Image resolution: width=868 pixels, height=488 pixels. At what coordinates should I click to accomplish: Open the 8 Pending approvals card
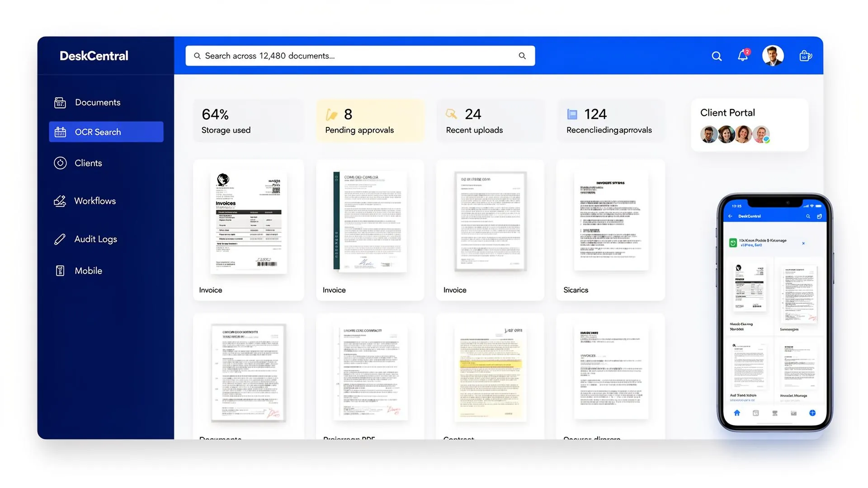coord(370,121)
